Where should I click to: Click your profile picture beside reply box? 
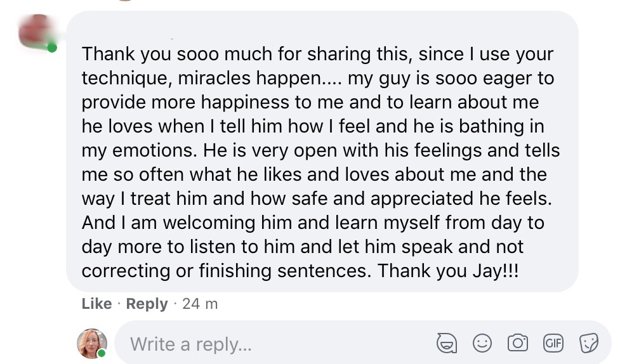coord(91,343)
